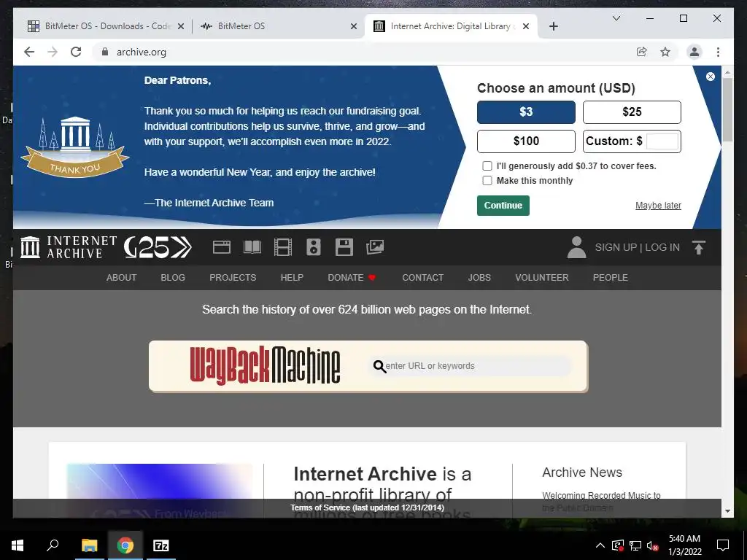Open the Images media icon
The height and width of the screenshot is (560, 747).
tap(375, 247)
